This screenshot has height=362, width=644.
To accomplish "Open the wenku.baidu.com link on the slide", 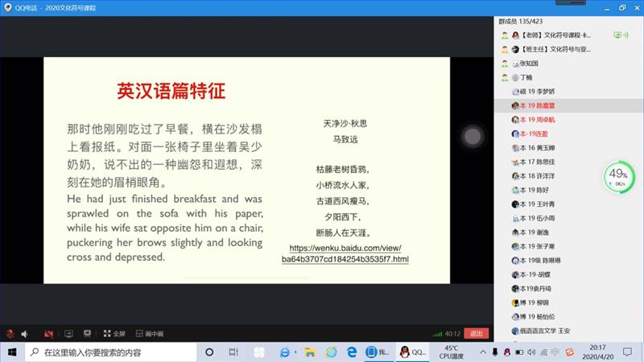I will click(345, 253).
